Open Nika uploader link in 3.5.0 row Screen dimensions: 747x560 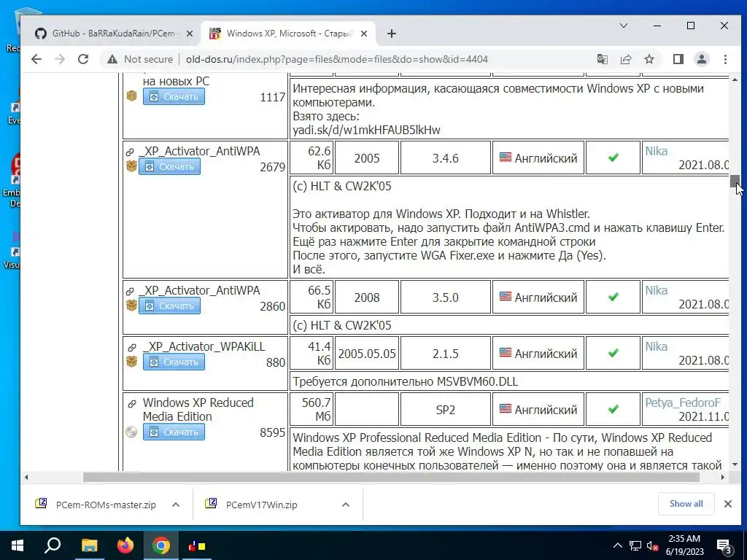coord(656,290)
